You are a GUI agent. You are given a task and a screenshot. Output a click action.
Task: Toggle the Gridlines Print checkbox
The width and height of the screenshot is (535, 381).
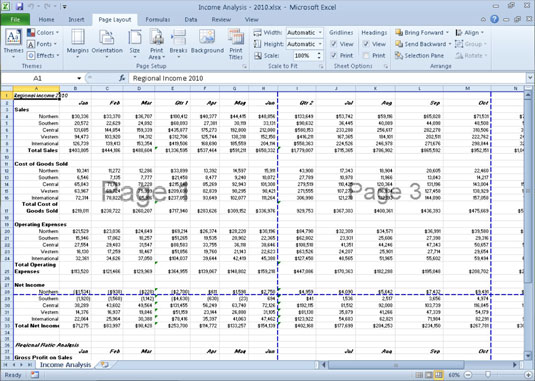pos(334,55)
